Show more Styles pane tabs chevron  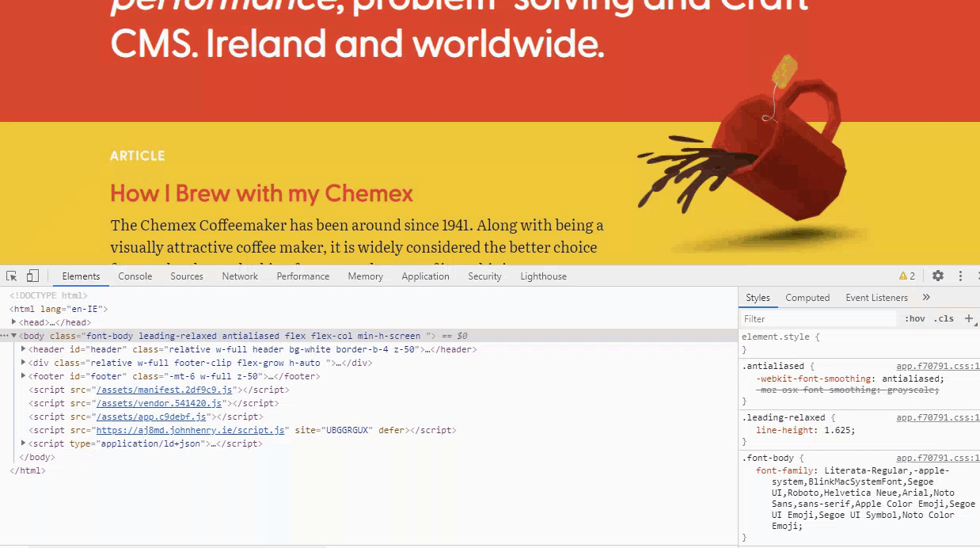(926, 298)
